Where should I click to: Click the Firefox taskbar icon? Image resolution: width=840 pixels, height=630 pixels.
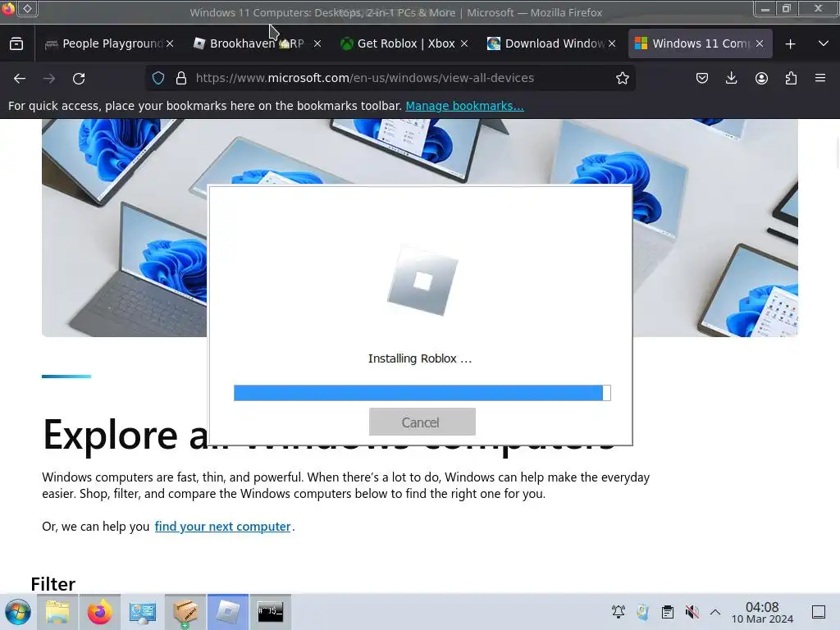[99, 612]
